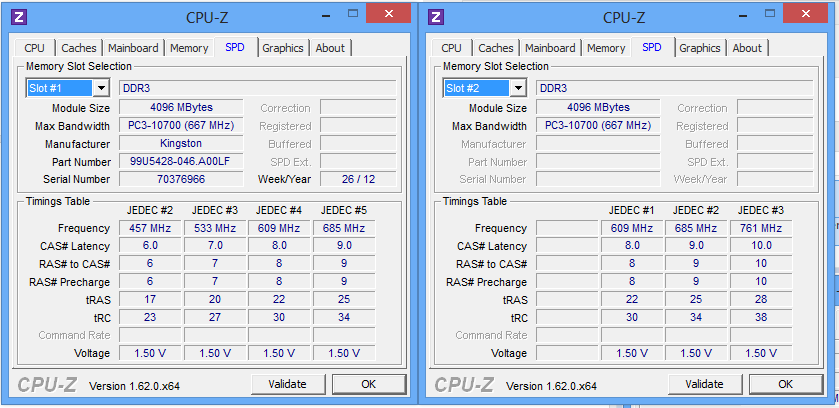Click Validate in the left CPU-Z window
This screenshot has height=408, width=839.
(288, 384)
